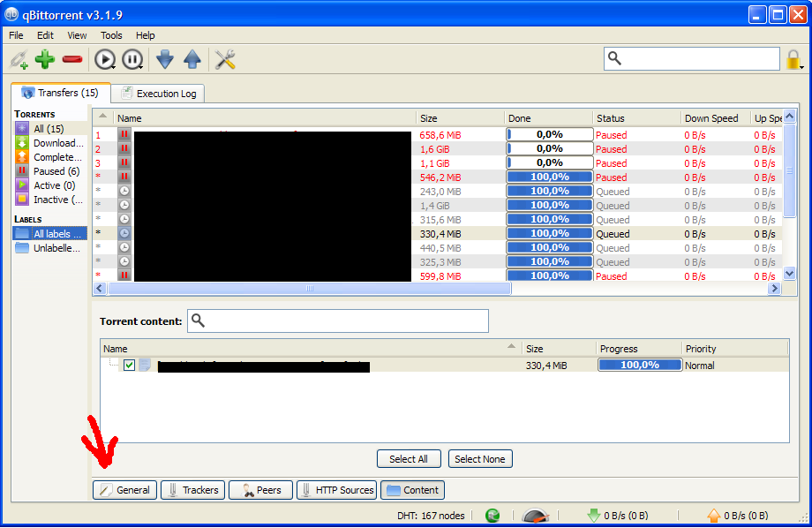Click the green plus add torrent icon
Image resolution: width=812 pixels, height=528 pixels.
(45, 59)
